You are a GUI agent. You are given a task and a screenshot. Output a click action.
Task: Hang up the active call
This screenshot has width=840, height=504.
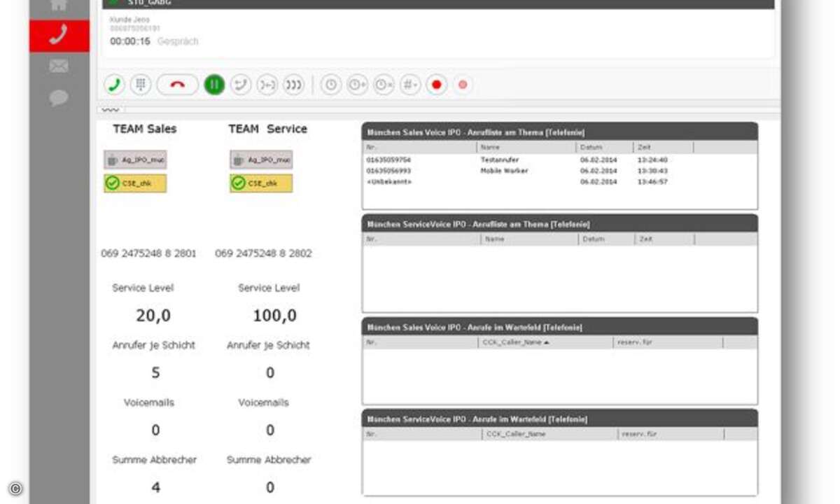coord(177,85)
